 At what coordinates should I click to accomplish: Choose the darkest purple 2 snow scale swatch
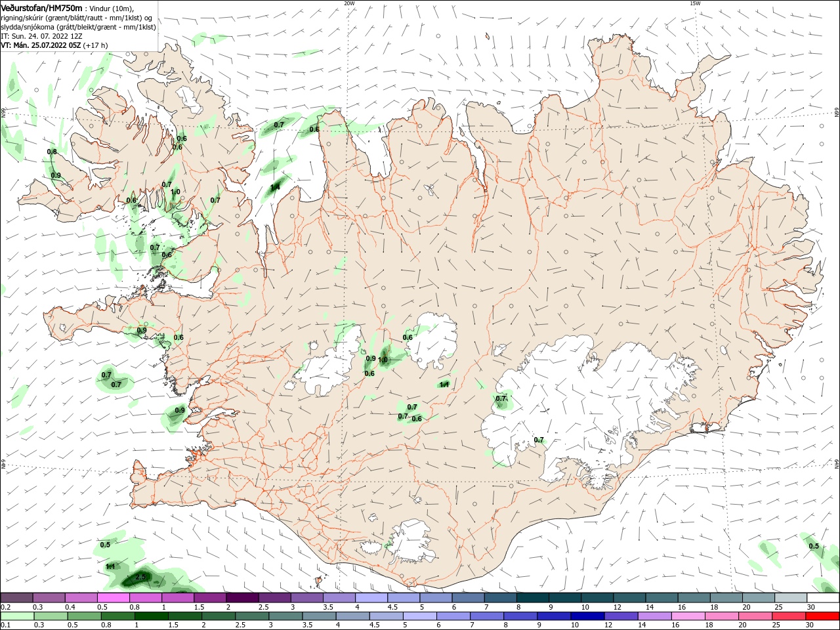coord(242,598)
